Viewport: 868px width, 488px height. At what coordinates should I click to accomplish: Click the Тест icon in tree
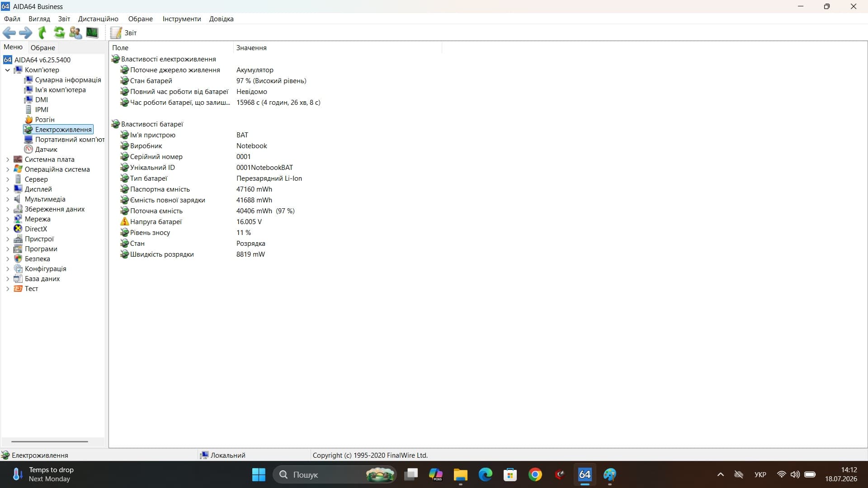coord(18,289)
